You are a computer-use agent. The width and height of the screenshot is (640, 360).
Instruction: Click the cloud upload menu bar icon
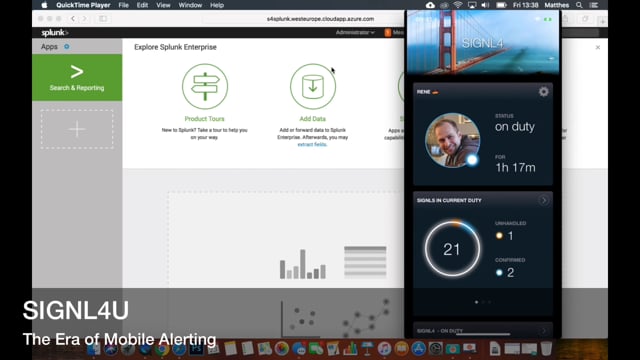coord(430,5)
